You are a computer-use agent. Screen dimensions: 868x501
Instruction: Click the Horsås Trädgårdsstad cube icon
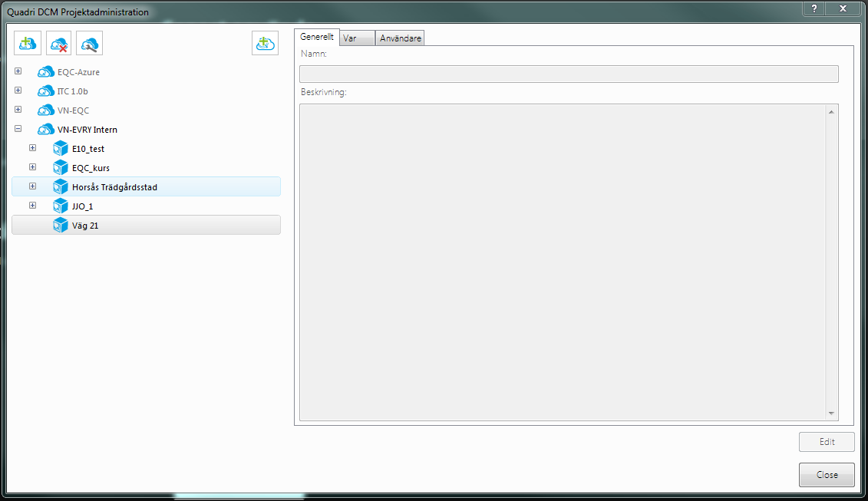(61, 187)
